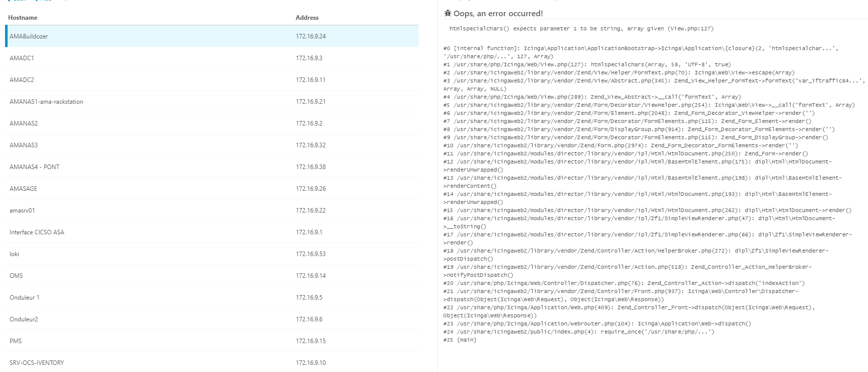Open host AMADC2 from the list
This screenshot has width=868, height=372.
point(212,80)
